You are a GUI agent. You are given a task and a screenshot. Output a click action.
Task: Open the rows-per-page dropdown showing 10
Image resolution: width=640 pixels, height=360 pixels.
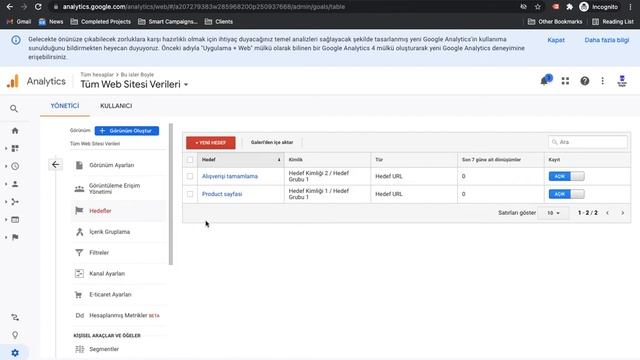553,213
